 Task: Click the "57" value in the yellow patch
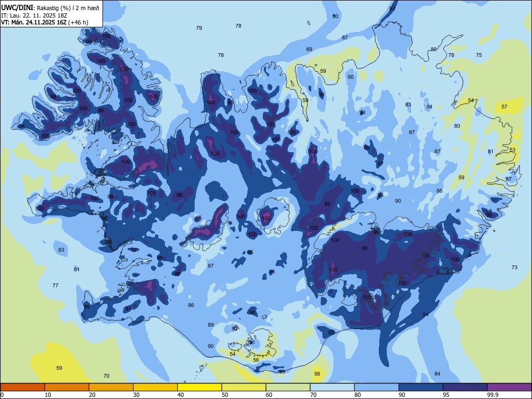tap(504, 106)
